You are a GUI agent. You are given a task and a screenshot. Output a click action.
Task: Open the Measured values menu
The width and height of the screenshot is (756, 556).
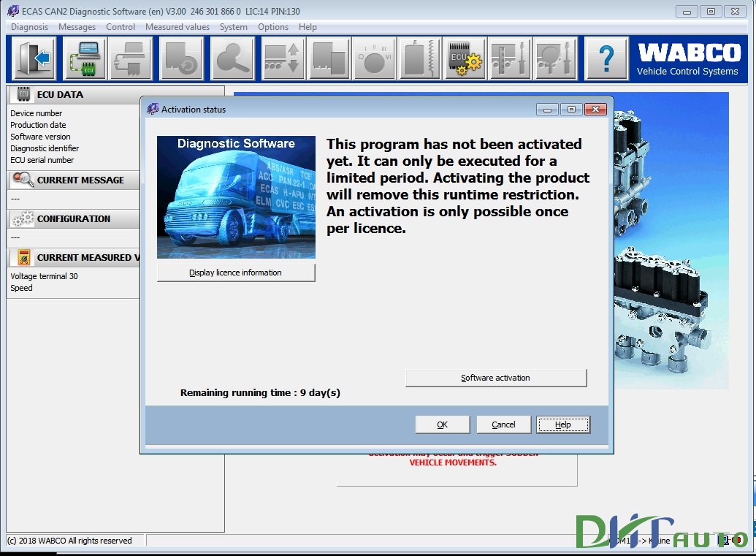(x=177, y=27)
